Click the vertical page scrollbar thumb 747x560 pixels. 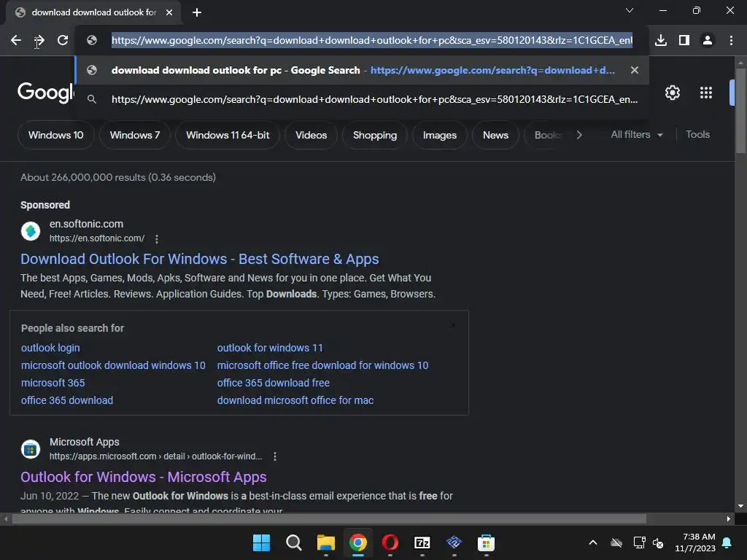[740, 111]
